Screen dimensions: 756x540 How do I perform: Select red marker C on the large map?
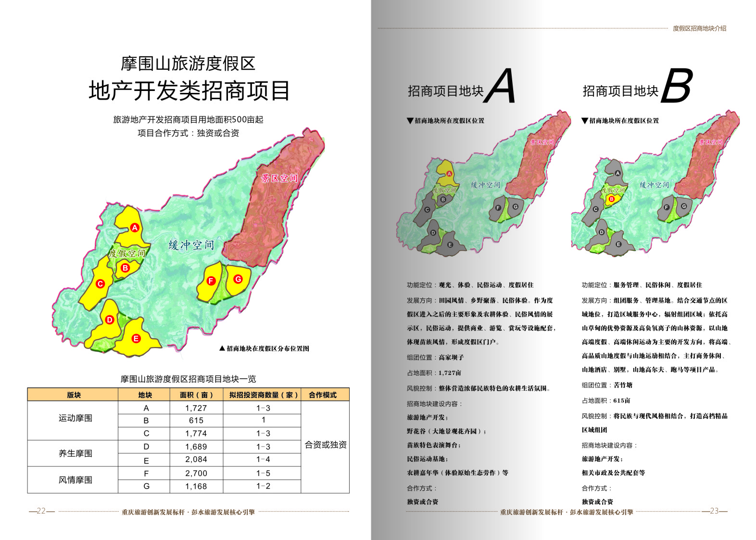click(x=100, y=284)
